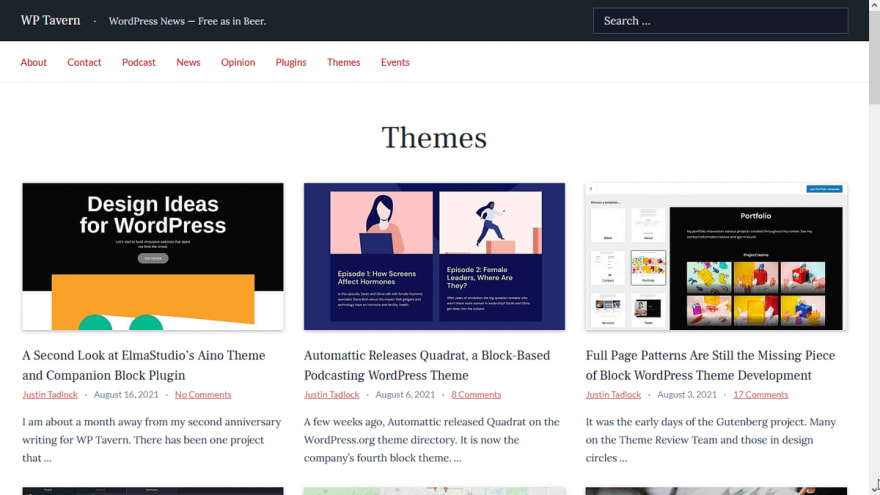This screenshot has width=880, height=495.
Task: Click the 'August 16, 2021' date text
Action: (x=126, y=395)
